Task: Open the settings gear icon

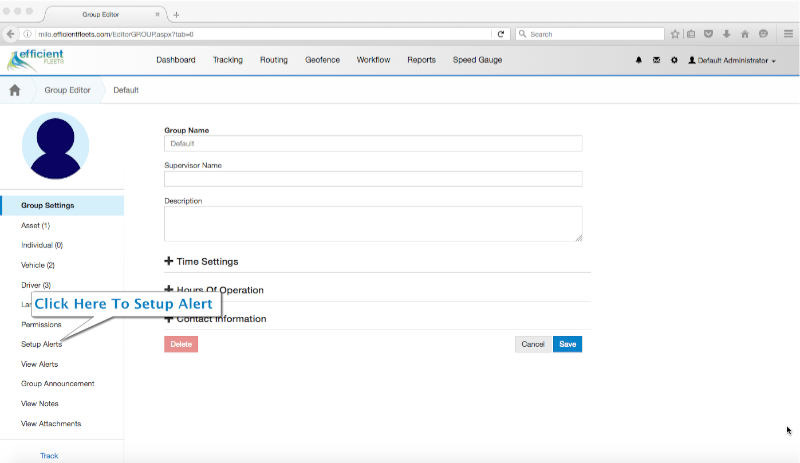Action: coord(674,60)
